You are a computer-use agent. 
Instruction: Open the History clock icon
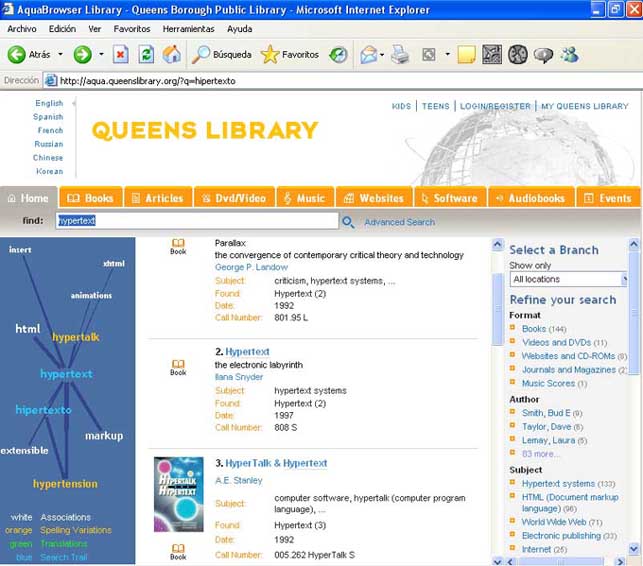[x=338, y=55]
